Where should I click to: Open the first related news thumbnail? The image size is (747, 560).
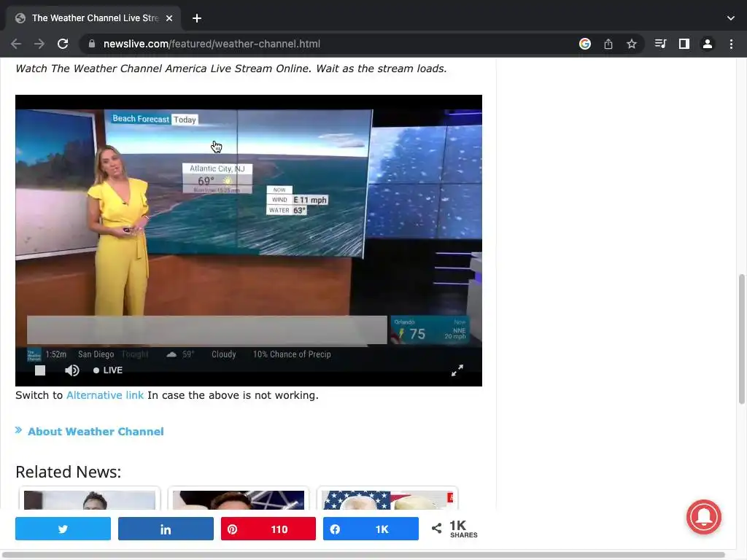pyautogui.click(x=90, y=500)
